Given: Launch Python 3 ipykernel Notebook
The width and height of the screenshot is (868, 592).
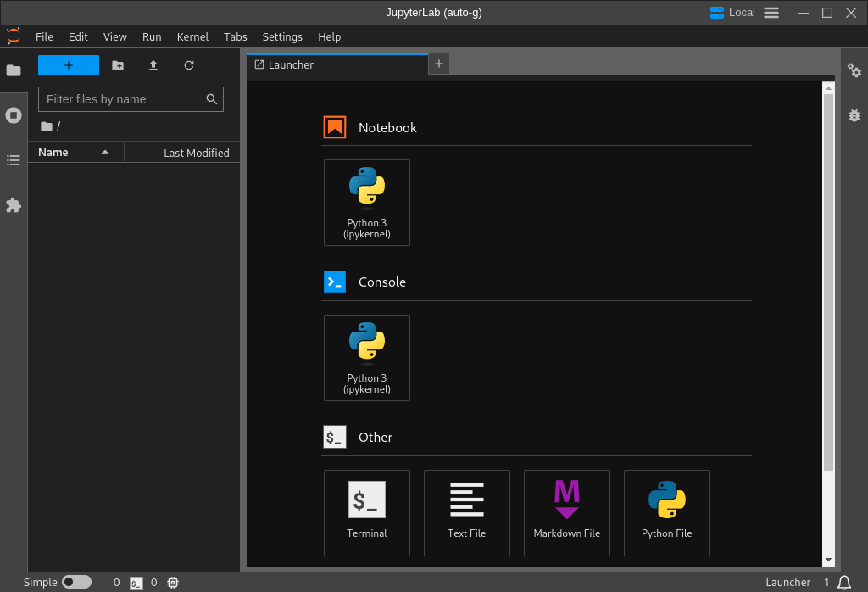Looking at the screenshot, I should point(367,203).
